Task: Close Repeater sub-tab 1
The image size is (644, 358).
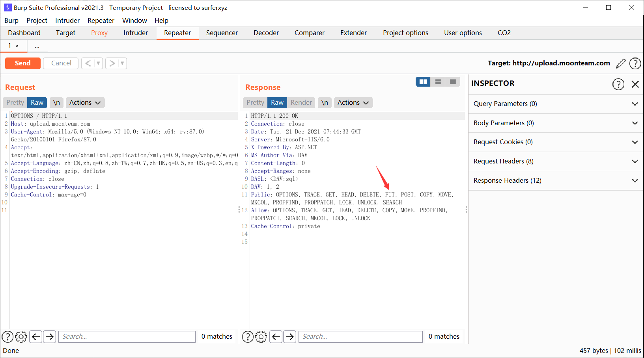Action: click(x=17, y=46)
